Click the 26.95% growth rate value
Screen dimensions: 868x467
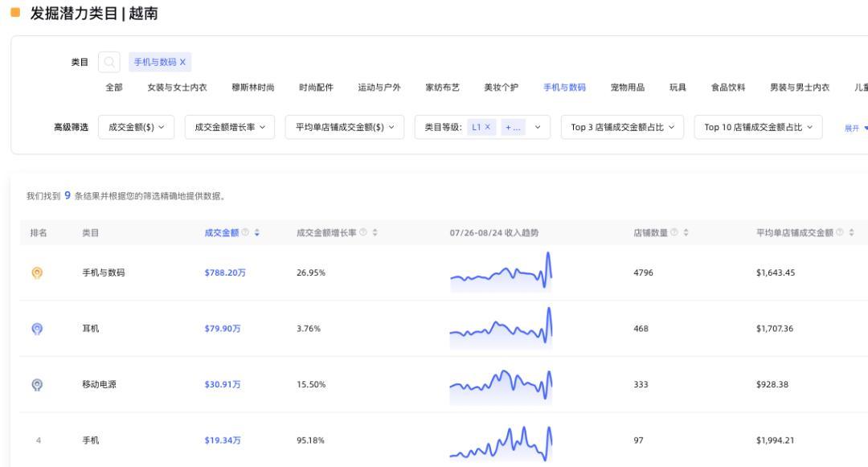point(311,272)
